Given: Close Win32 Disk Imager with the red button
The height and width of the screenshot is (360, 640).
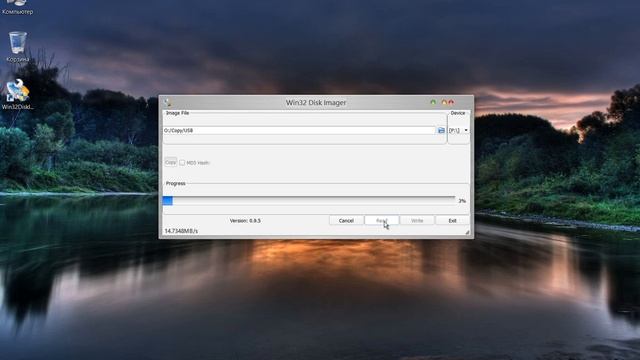Looking at the screenshot, I should pyautogui.click(x=451, y=102).
